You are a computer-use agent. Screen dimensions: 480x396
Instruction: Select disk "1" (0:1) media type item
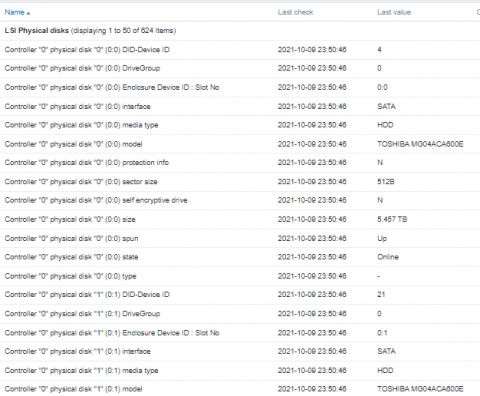pos(81,370)
